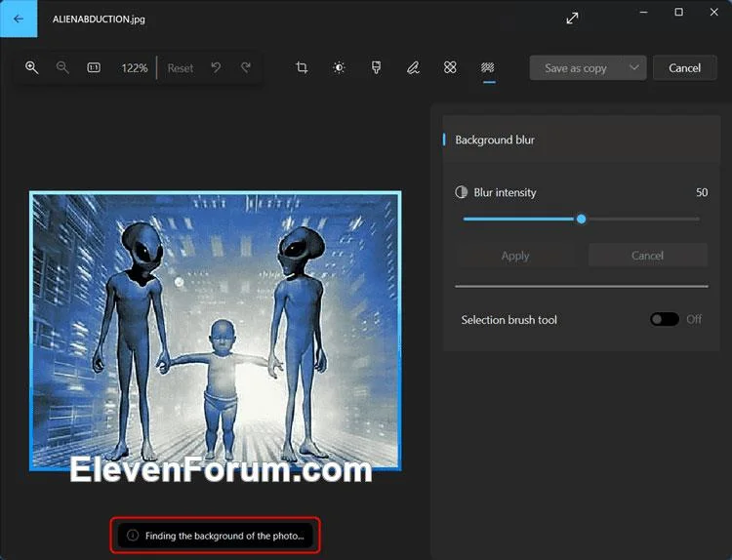This screenshot has width=732, height=560.
Task: Open the Filter tool
Action: click(376, 67)
